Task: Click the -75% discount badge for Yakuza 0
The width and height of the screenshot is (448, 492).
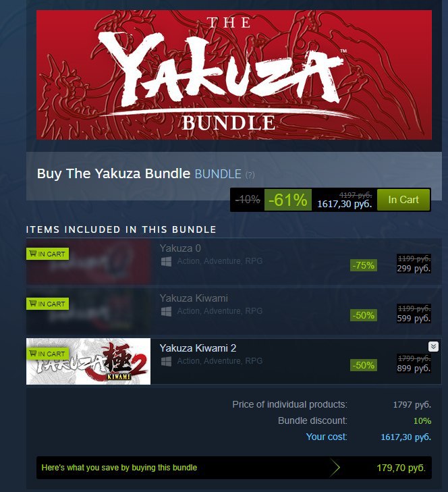Action: coord(364,265)
